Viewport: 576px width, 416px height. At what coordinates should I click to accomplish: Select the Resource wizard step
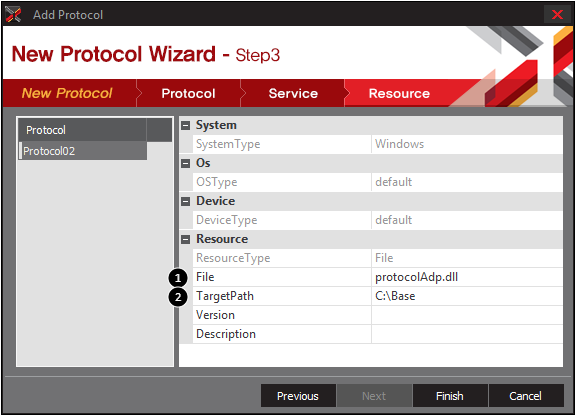(x=399, y=93)
